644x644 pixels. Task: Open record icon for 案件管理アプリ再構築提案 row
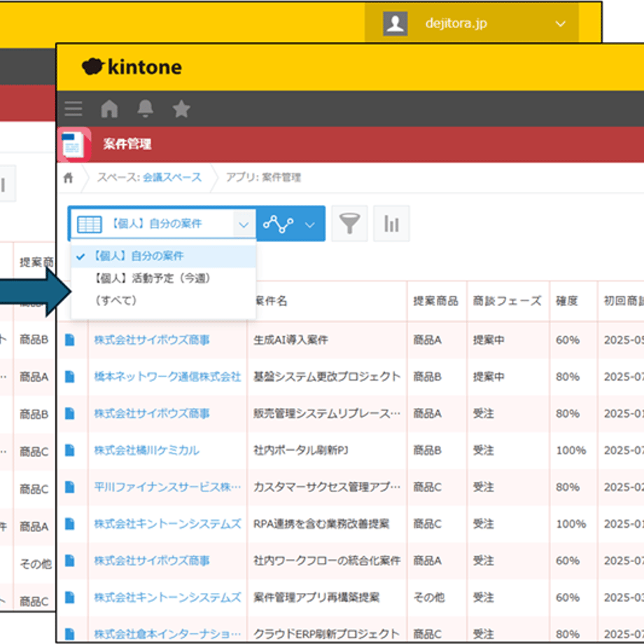[x=70, y=597]
